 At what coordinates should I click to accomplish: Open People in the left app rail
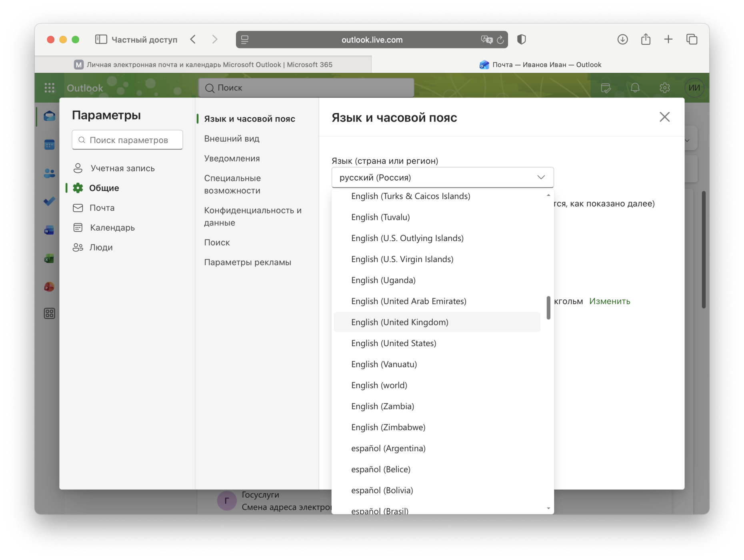[x=49, y=173]
